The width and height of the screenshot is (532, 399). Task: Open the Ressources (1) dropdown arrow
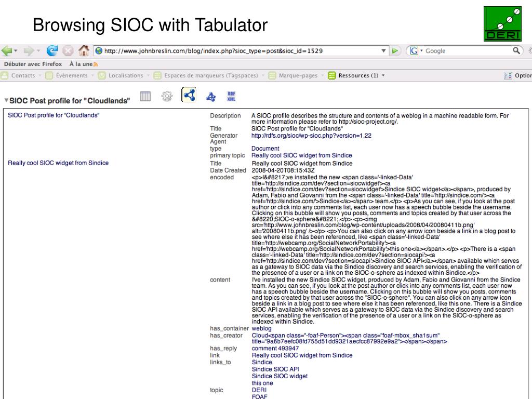383,76
